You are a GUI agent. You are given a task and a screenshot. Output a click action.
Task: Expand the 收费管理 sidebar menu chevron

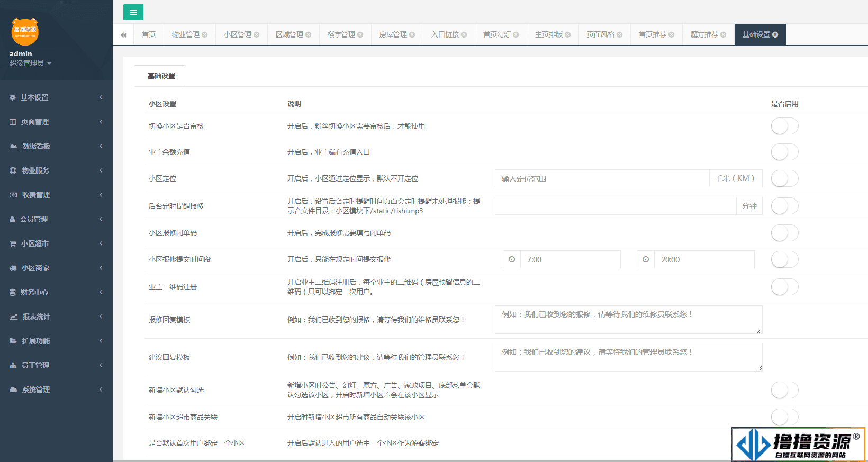pyautogui.click(x=101, y=195)
